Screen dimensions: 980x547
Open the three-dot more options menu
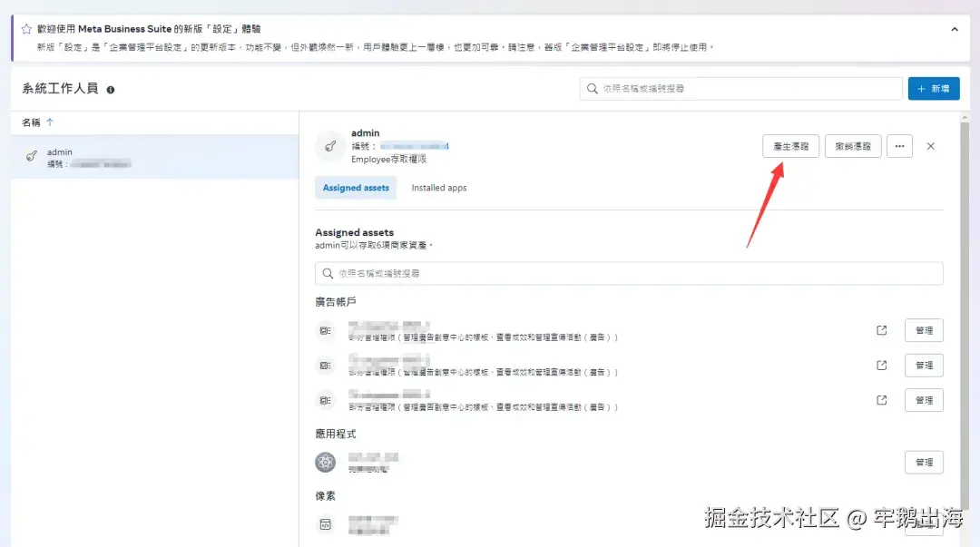899,145
